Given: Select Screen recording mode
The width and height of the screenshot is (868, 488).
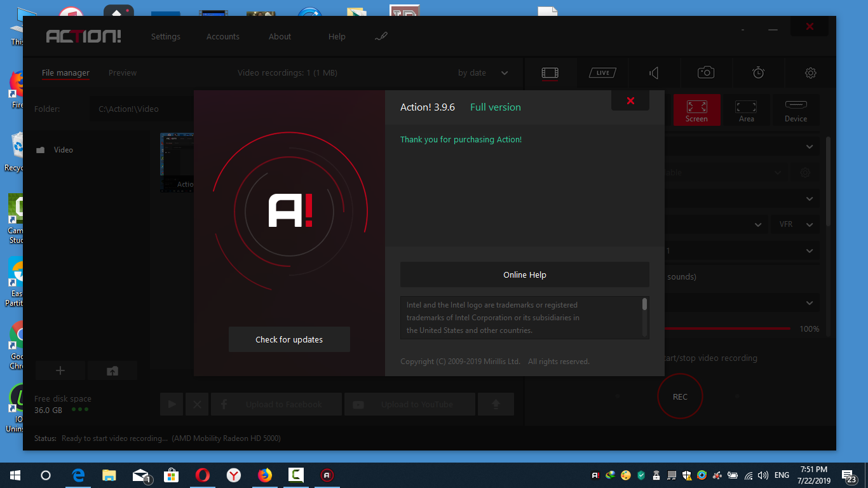Looking at the screenshot, I should 696,110.
